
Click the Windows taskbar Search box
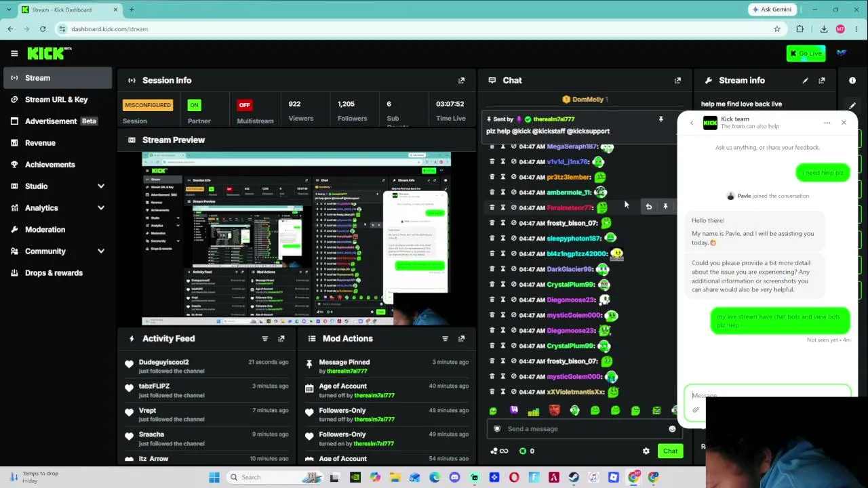pyautogui.click(x=274, y=477)
